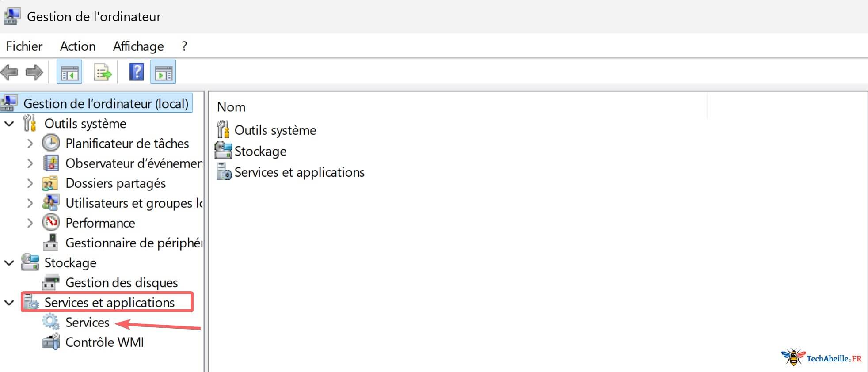Image resolution: width=868 pixels, height=372 pixels.
Task: Select Gestion des disques in the tree
Action: click(122, 283)
